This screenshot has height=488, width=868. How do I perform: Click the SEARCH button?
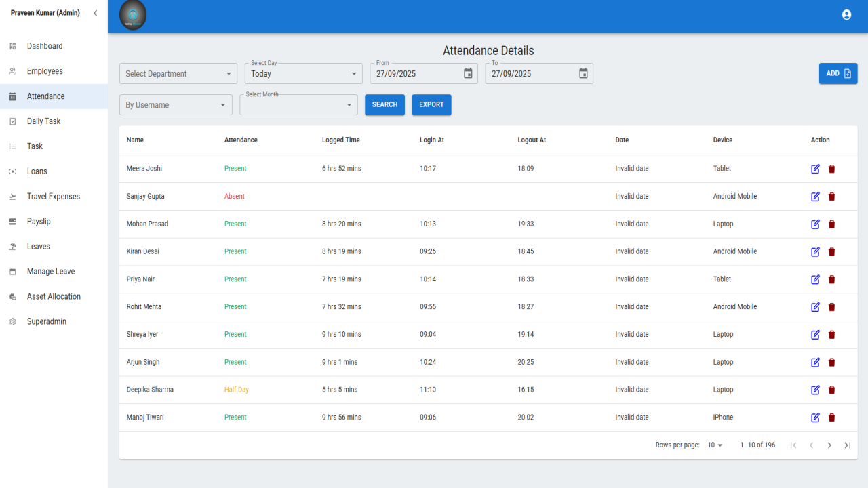click(384, 105)
